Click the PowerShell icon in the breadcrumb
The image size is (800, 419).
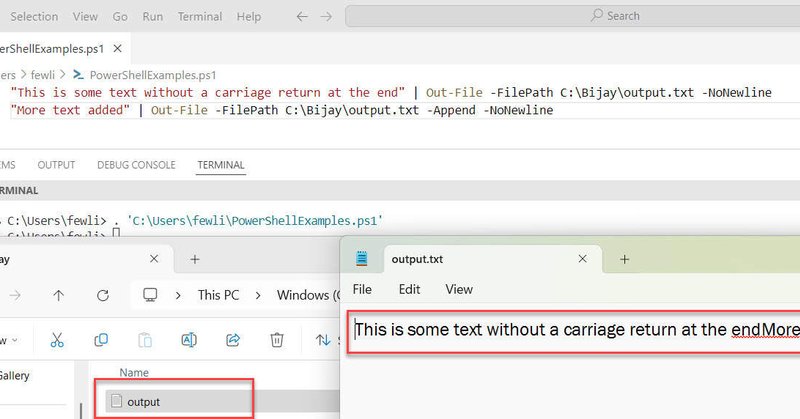(78, 75)
